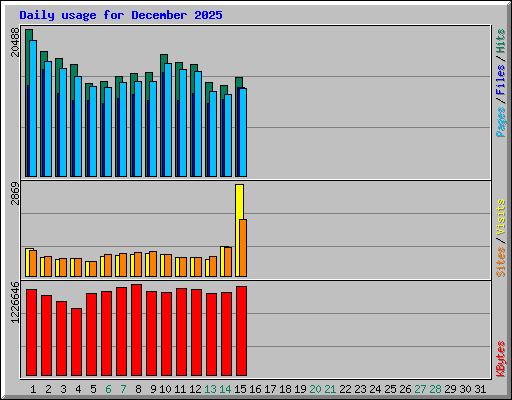Select green weekend day 6 label
Image resolution: width=512 pixels, height=400 pixels.
108,389
